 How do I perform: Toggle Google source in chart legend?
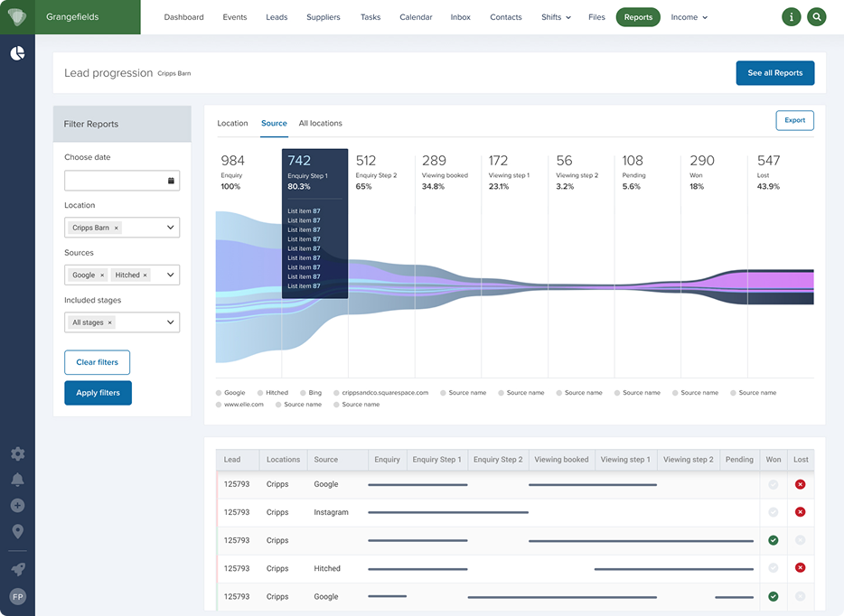[x=230, y=393]
